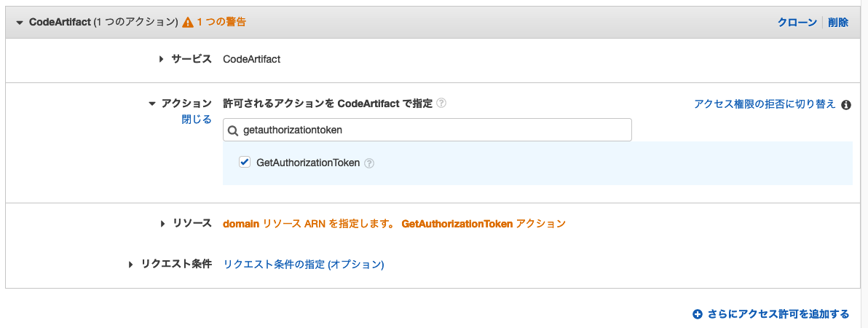Image resolution: width=868 pixels, height=328 pixels.
Task: Click plus icon for さらにアクセス許可を追加する
Action: pos(697,314)
